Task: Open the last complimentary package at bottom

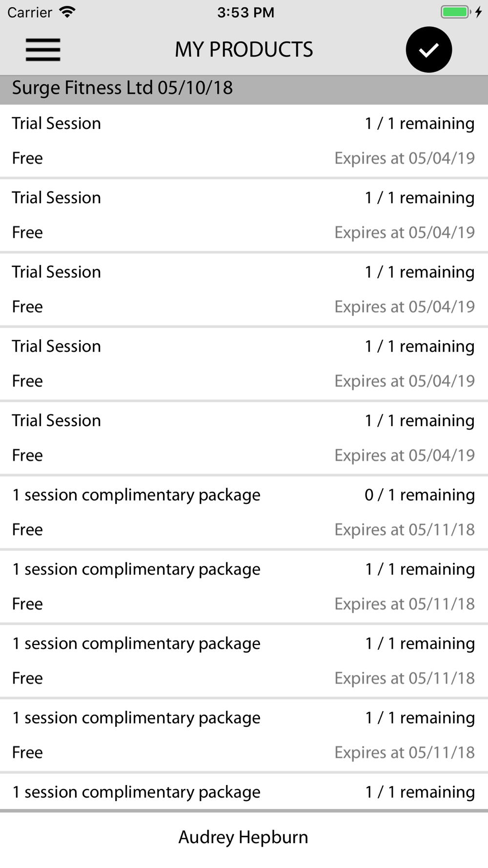Action: pos(244,791)
